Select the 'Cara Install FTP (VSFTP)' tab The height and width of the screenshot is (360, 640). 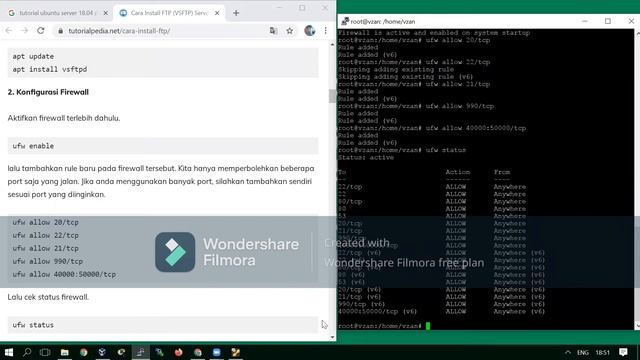[169, 13]
